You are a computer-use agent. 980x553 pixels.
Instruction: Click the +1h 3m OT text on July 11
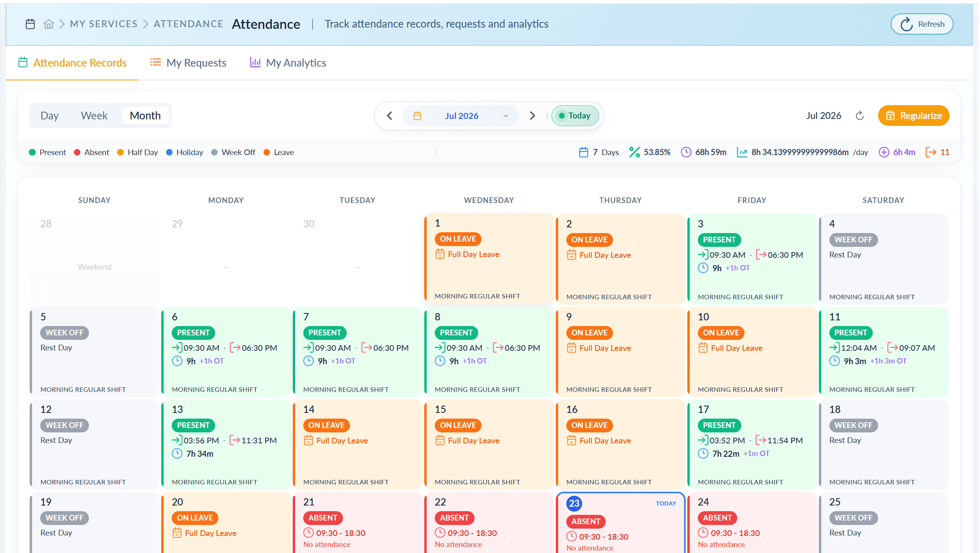888,361
